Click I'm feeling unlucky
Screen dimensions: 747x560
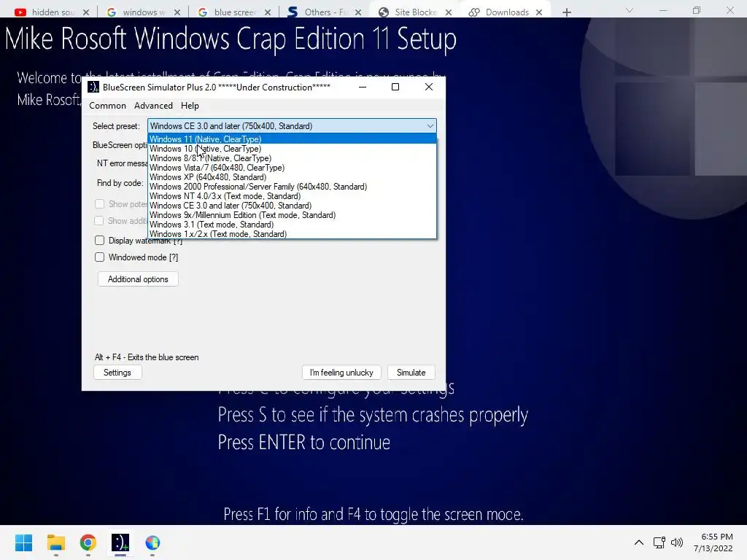(x=341, y=373)
